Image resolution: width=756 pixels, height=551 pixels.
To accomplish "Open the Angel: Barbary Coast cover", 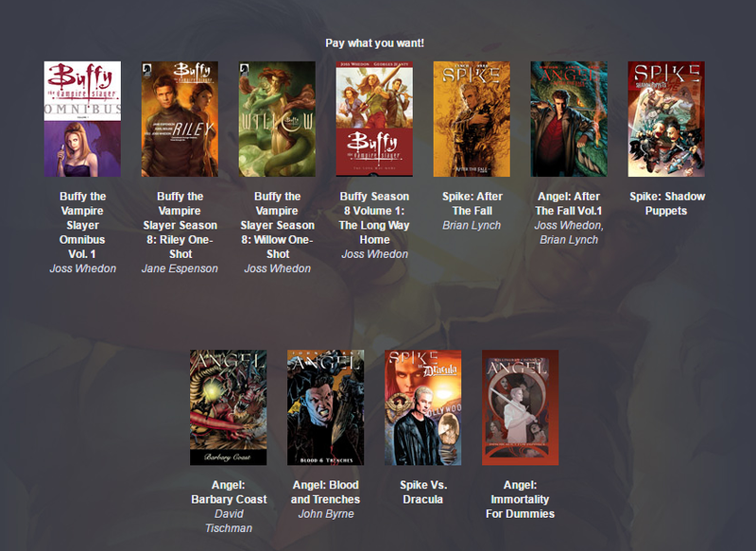I will [229, 407].
